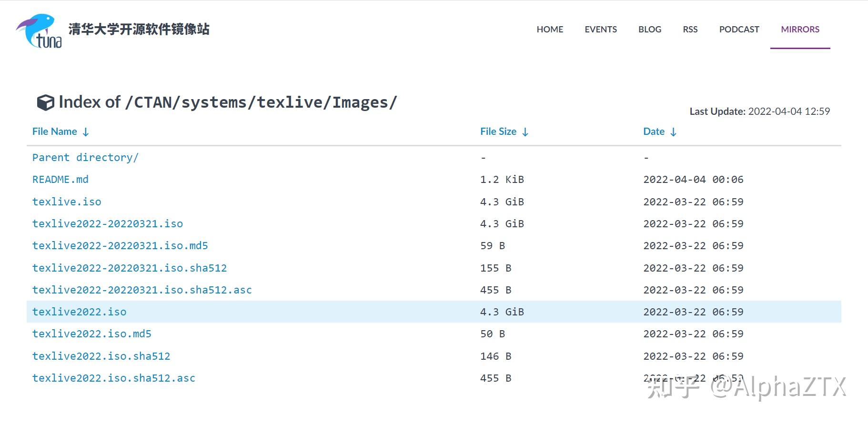Select the MIRRORS tab
Image resolution: width=868 pixels, height=425 pixels.
(x=800, y=29)
